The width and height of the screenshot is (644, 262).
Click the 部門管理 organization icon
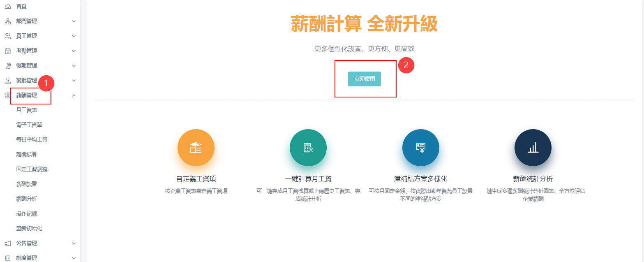(x=7, y=21)
